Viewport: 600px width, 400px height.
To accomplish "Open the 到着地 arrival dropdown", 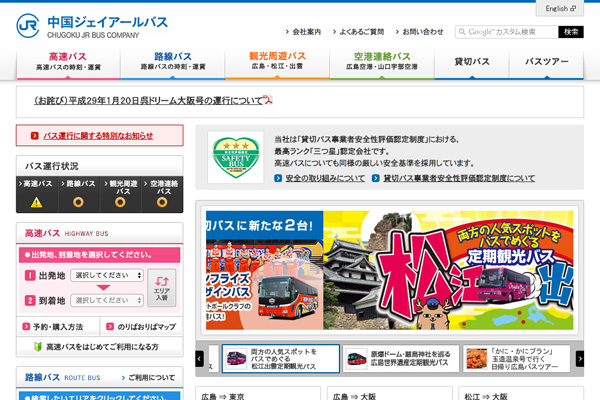I will pyautogui.click(x=107, y=300).
